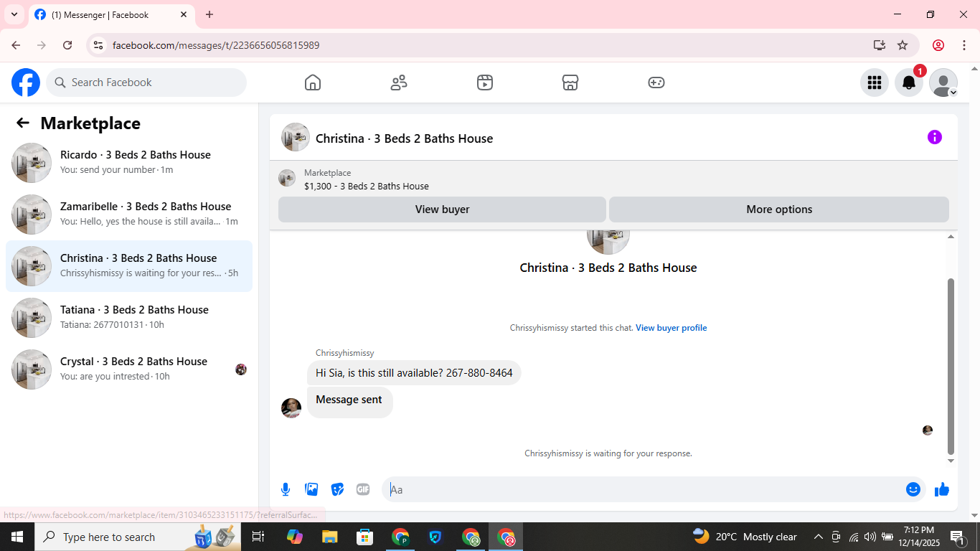The width and height of the screenshot is (980, 551).
Task: Open the Gaming controller icon
Action: (656, 83)
